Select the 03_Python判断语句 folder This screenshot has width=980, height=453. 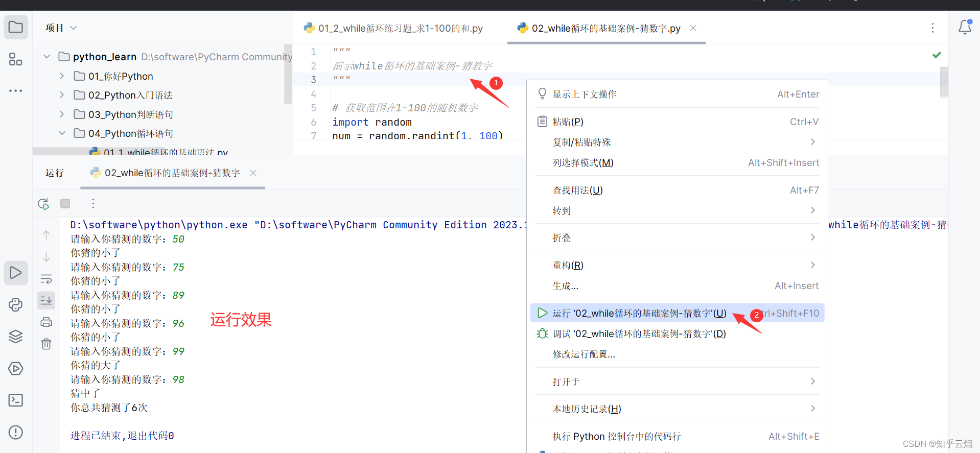point(131,114)
